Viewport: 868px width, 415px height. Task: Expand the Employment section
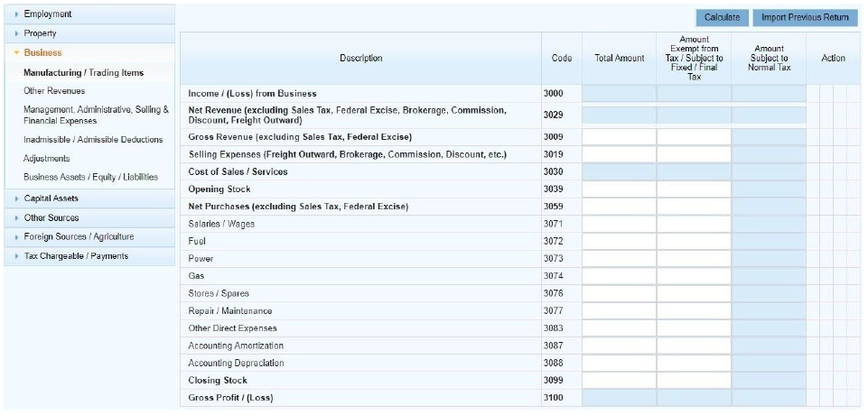pos(89,14)
